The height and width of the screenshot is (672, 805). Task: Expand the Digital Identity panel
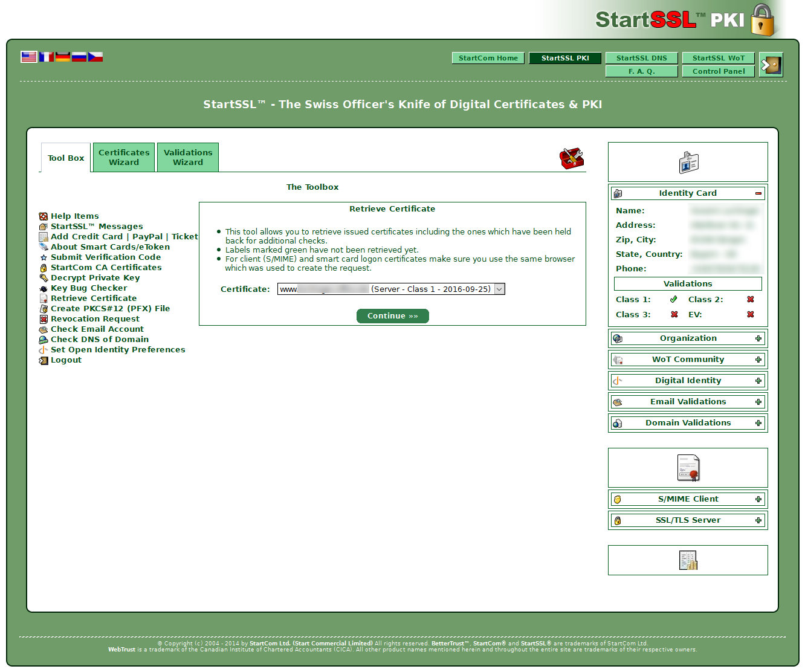pyautogui.click(x=758, y=381)
